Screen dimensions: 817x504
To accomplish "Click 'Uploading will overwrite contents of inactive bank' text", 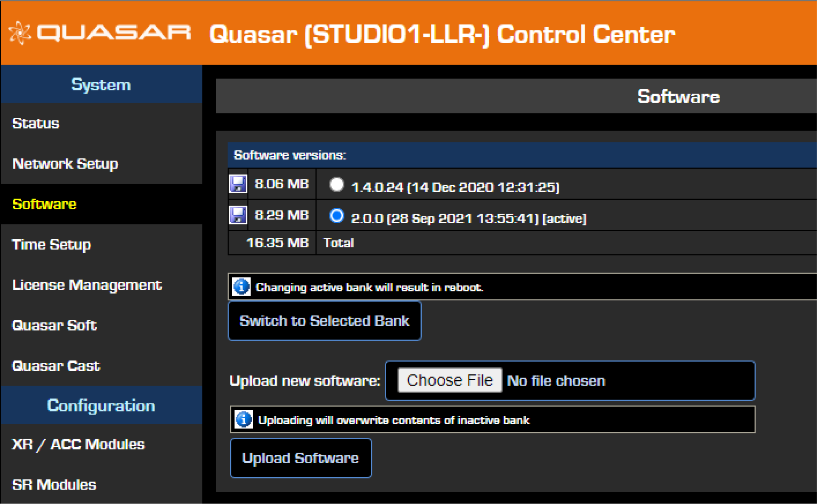I will (394, 420).
